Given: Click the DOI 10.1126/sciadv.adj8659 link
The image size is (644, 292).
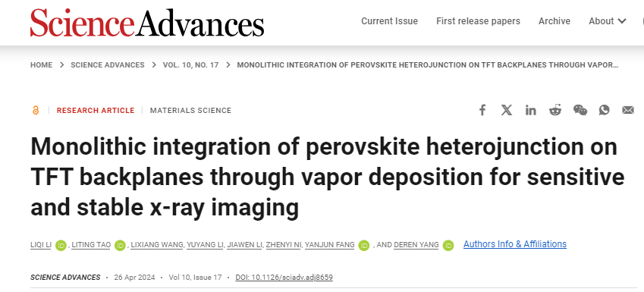Looking at the screenshot, I should pos(284,278).
